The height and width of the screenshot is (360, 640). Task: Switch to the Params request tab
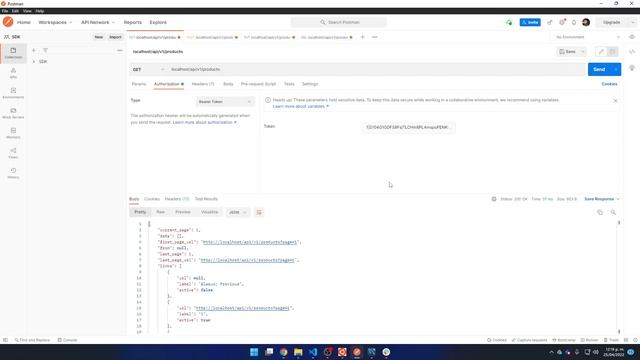click(x=139, y=84)
